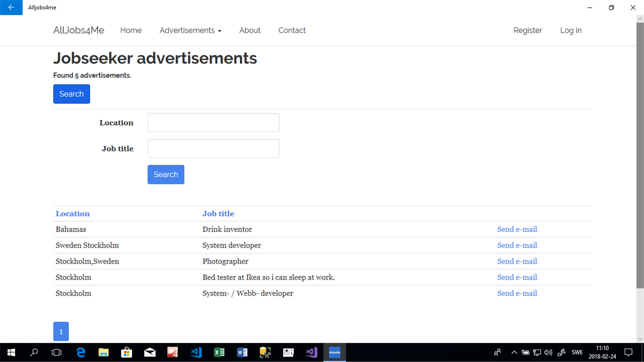Launch Visual Studio Code from the taskbar

[x=196, y=353]
